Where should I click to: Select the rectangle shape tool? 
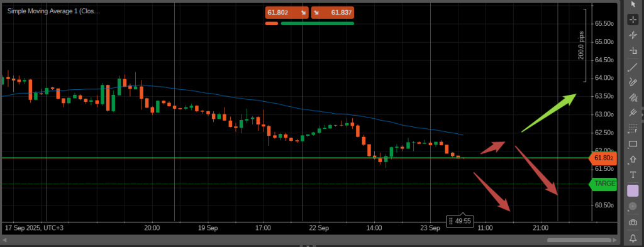pyautogui.click(x=633, y=144)
